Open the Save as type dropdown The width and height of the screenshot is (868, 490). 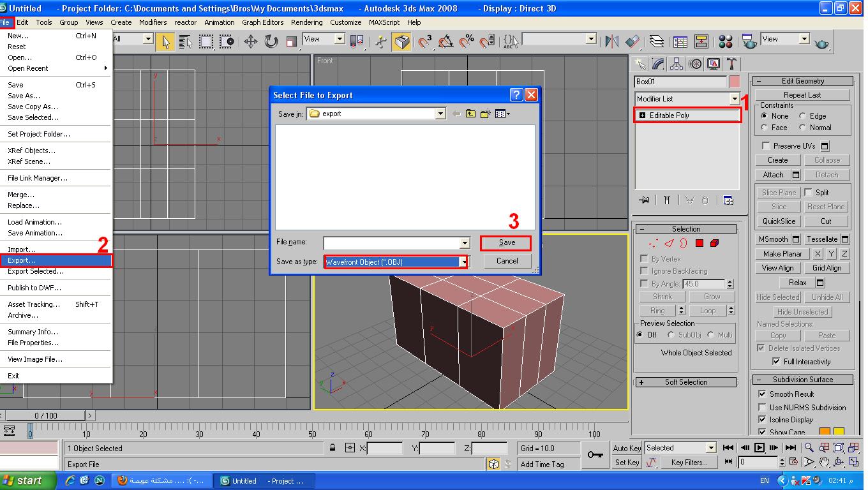(464, 262)
